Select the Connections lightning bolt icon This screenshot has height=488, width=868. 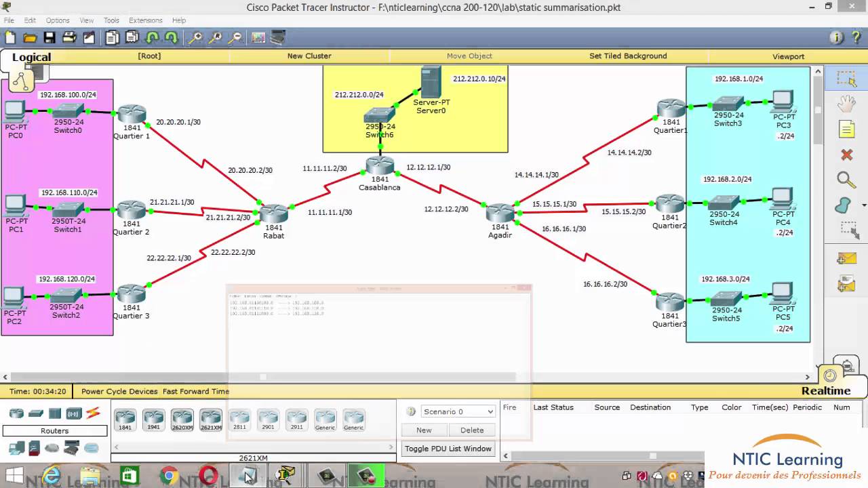(93, 413)
